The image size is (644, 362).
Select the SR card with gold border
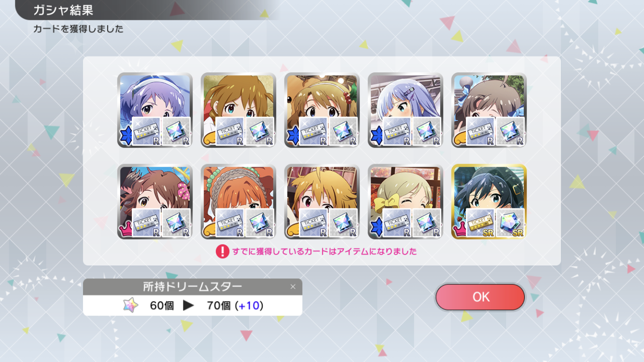(x=489, y=202)
